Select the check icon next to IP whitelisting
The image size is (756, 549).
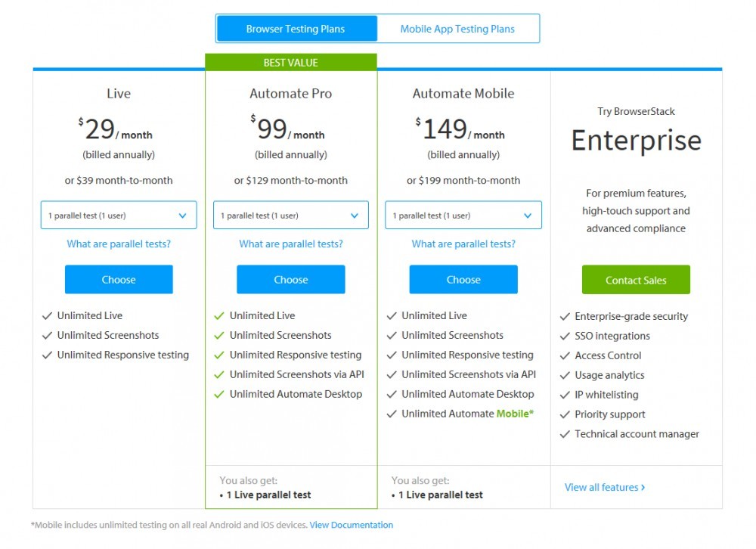564,395
